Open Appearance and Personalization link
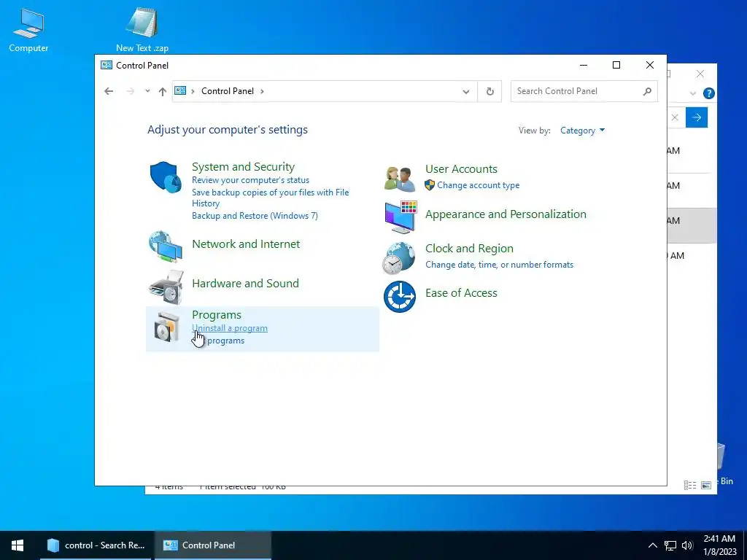 point(506,214)
